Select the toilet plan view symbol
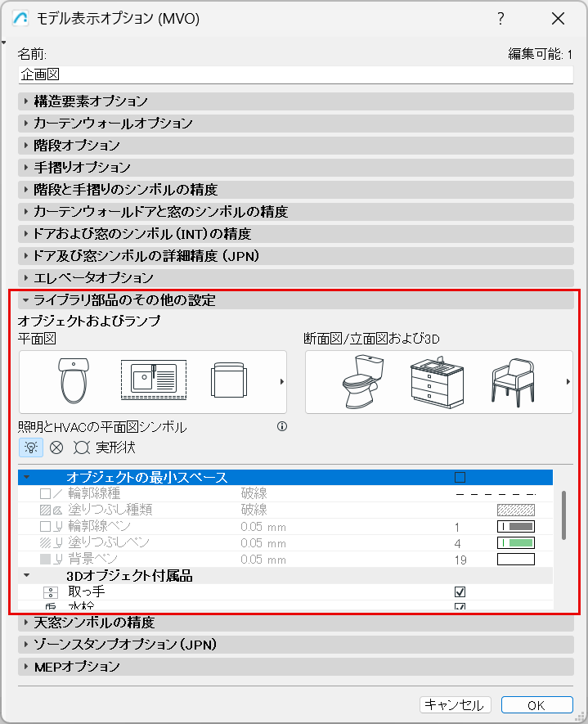 click(x=74, y=381)
